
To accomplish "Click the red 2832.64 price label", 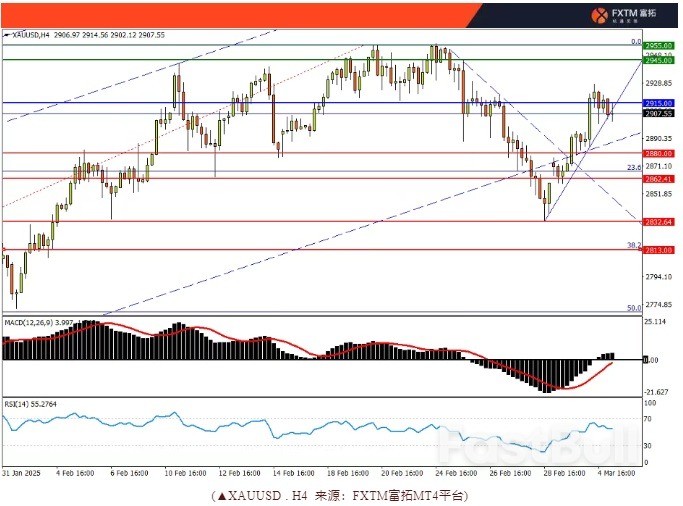I will pos(656,221).
